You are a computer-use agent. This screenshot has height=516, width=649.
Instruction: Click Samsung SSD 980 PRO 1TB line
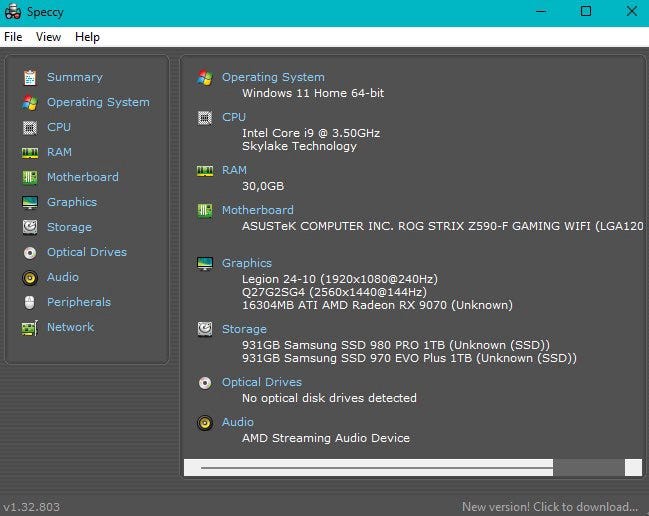(396, 345)
